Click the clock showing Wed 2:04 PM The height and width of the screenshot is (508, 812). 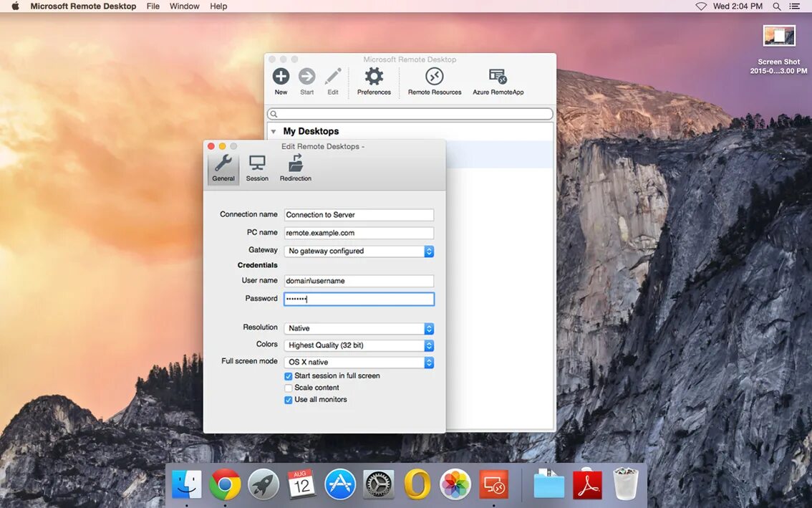738,6
